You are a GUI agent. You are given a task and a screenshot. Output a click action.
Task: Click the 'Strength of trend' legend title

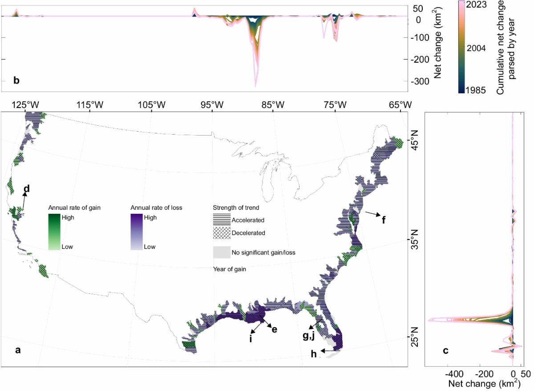coord(236,208)
